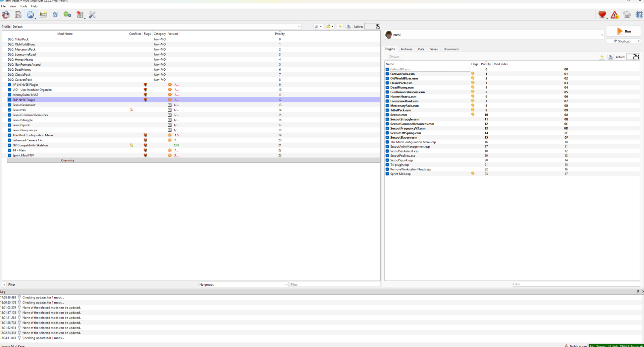Click category icon on SexoutSexAssault row
Image resolution: width=644 pixels, height=347 pixels.
(x=170, y=105)
